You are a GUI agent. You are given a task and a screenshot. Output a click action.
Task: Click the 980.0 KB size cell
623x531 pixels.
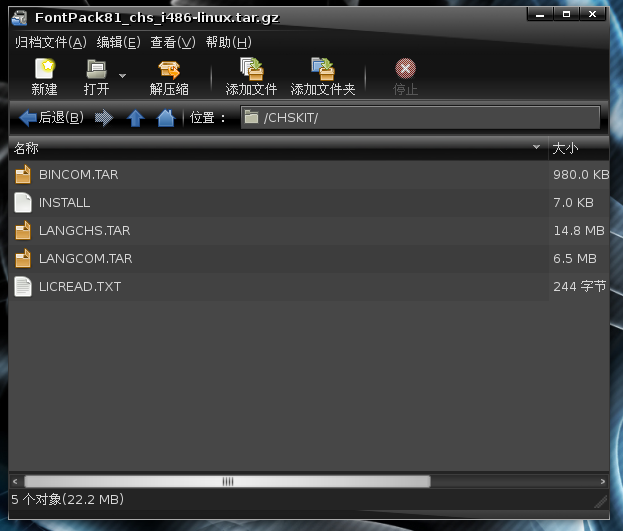tap(581, 175)
